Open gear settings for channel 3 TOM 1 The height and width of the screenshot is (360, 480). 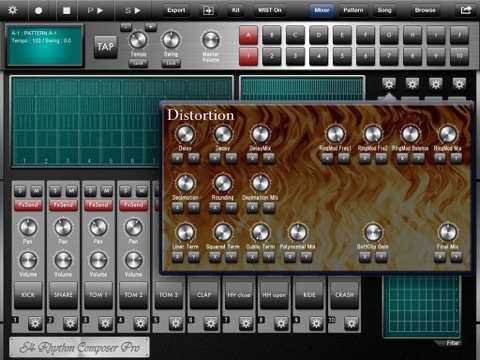click(105, 323)
